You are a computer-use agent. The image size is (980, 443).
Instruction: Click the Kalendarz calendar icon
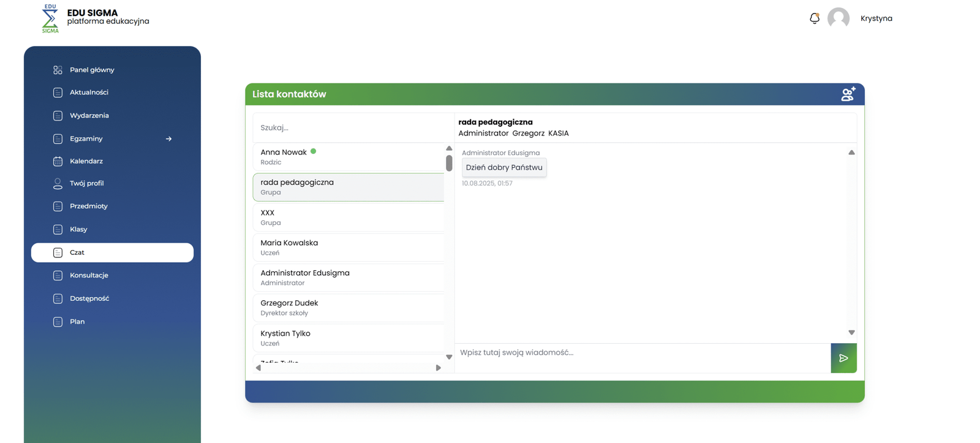[58, 161]
